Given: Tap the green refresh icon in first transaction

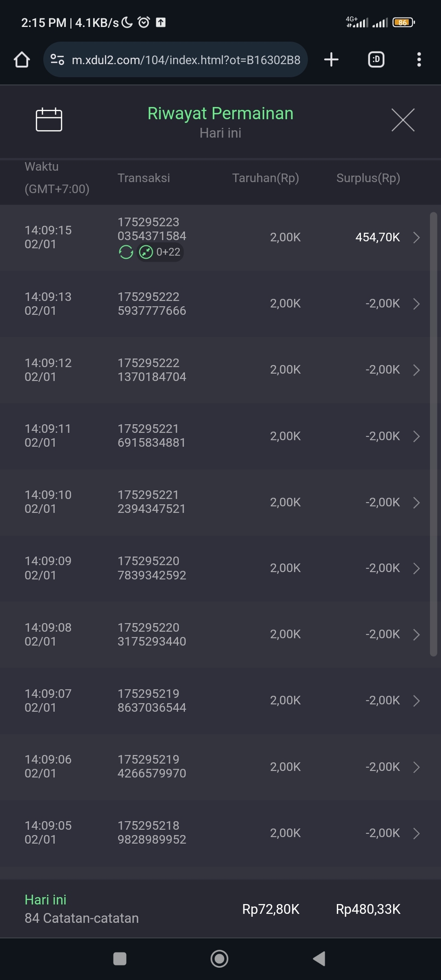Looking at the screenshot, I should [126, 252].
